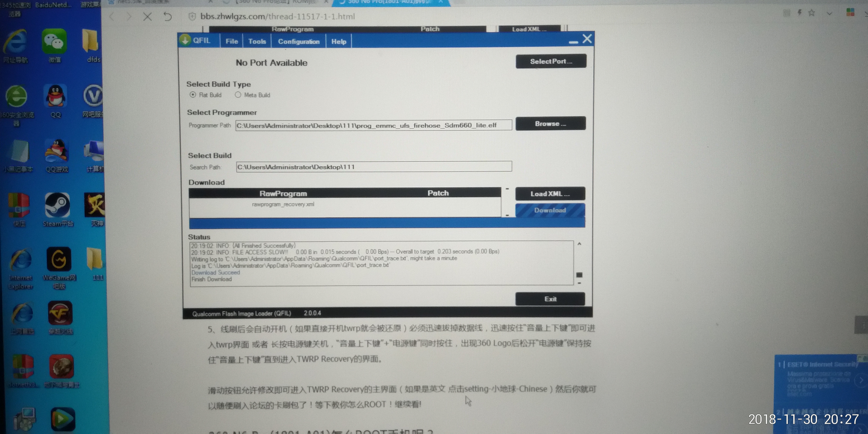Image resolution: width=868 pixels, height=434 pixels.
Task: Click the blue Download button
Action: pyautogui.click(x=550, y=210)
